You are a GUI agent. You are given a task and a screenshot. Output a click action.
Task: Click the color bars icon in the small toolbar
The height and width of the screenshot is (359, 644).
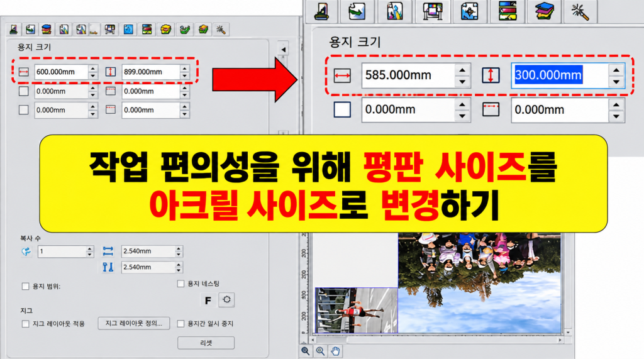tap(147, 30)
